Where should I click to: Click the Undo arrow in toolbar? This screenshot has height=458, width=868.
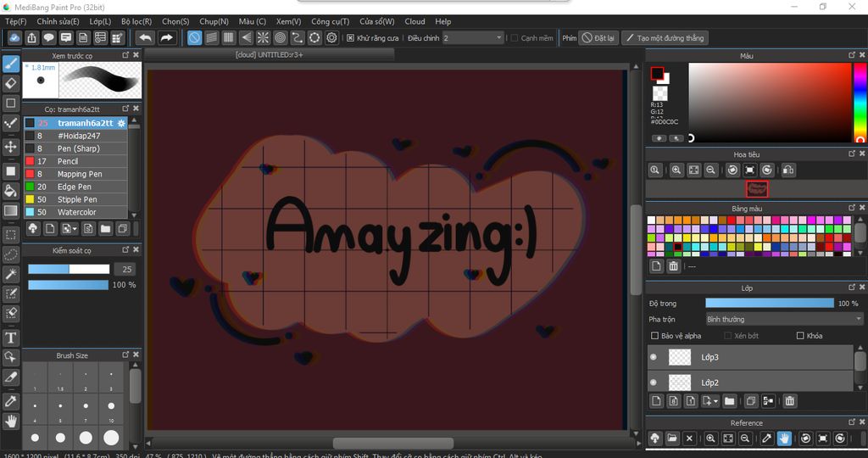[145, 37]
